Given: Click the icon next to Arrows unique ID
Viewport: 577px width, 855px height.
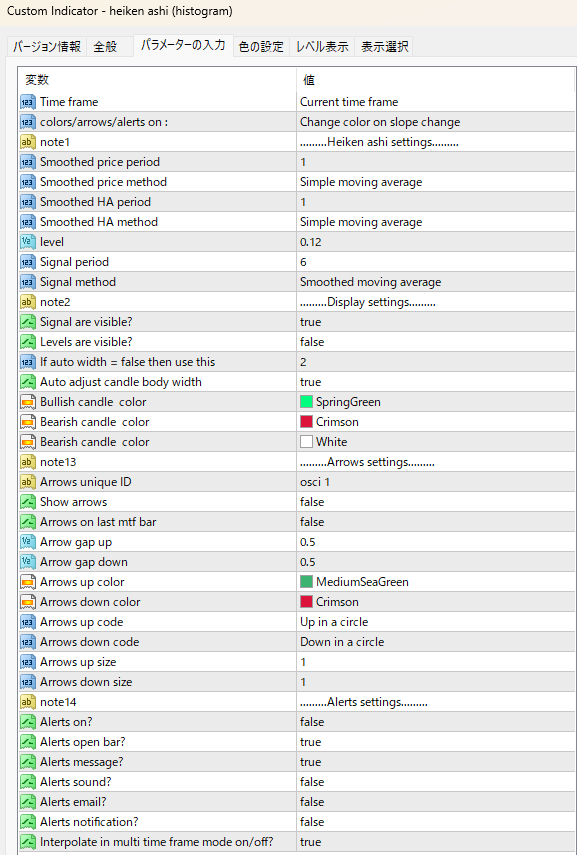Looking at the screenshot, I should (x=28, y=482).
